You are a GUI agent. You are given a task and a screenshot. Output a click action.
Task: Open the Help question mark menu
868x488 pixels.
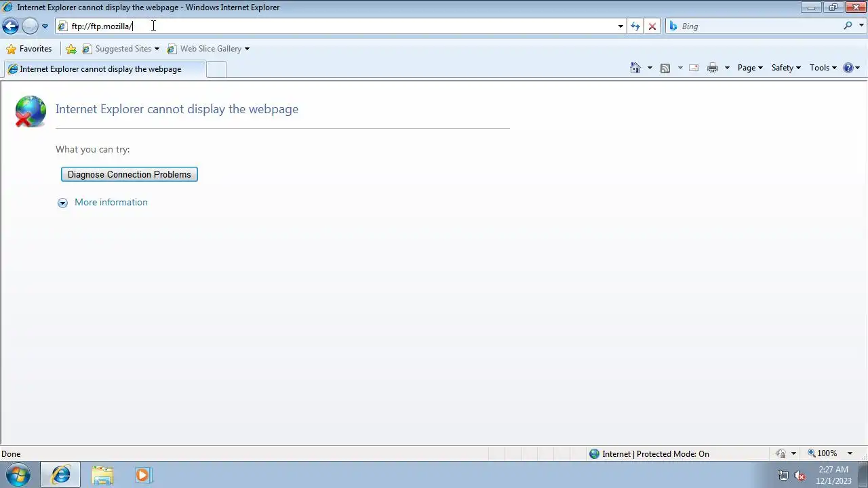pyautogui.click(x=851, y=68)
